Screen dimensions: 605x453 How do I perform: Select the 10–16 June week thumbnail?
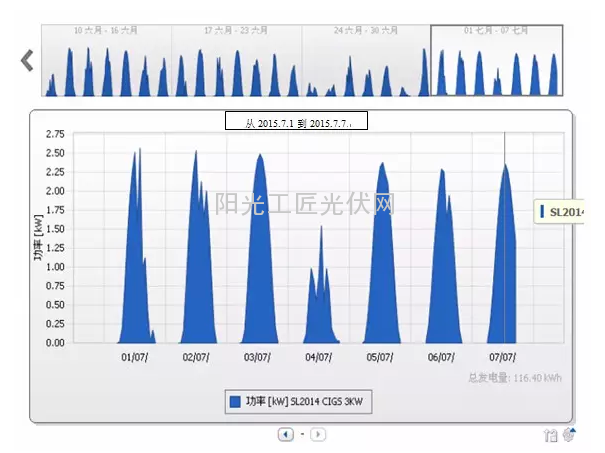[106, 60]
